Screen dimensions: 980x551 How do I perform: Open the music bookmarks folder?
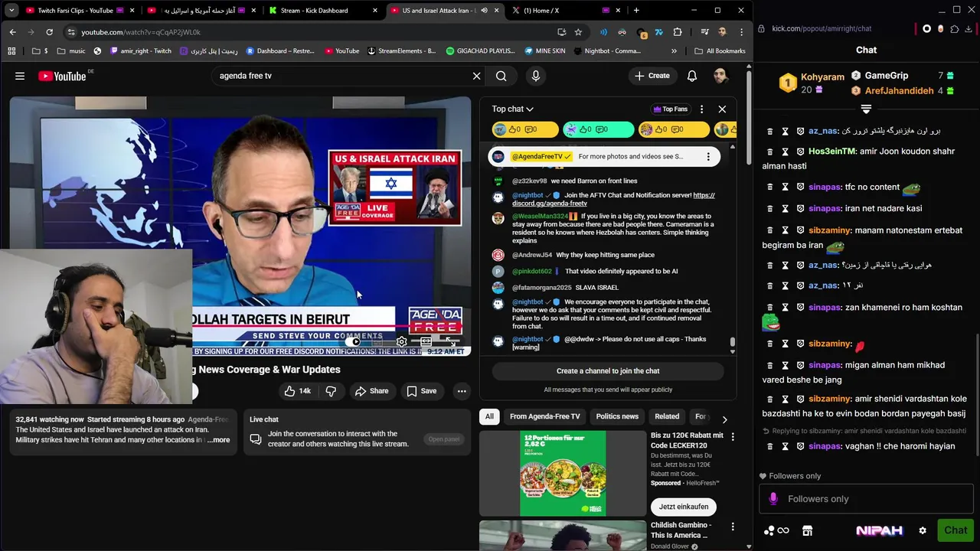[x=71, y=51]
